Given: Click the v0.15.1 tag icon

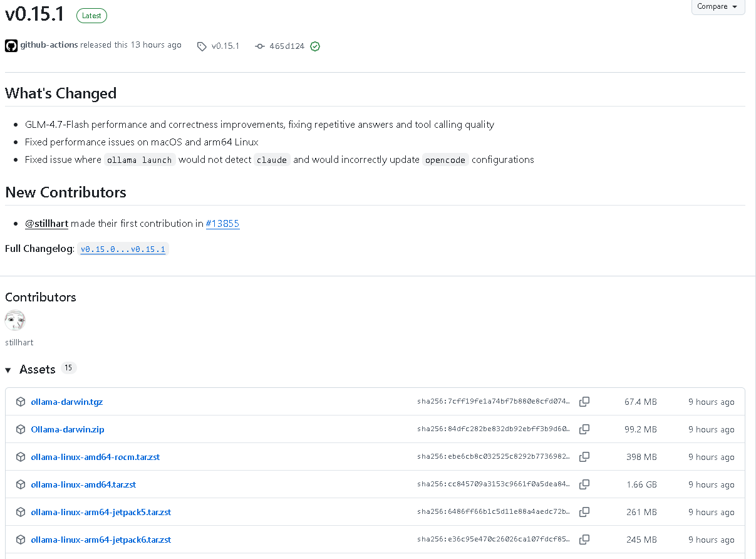Looking at the screenshot, I should coord(202,46).
